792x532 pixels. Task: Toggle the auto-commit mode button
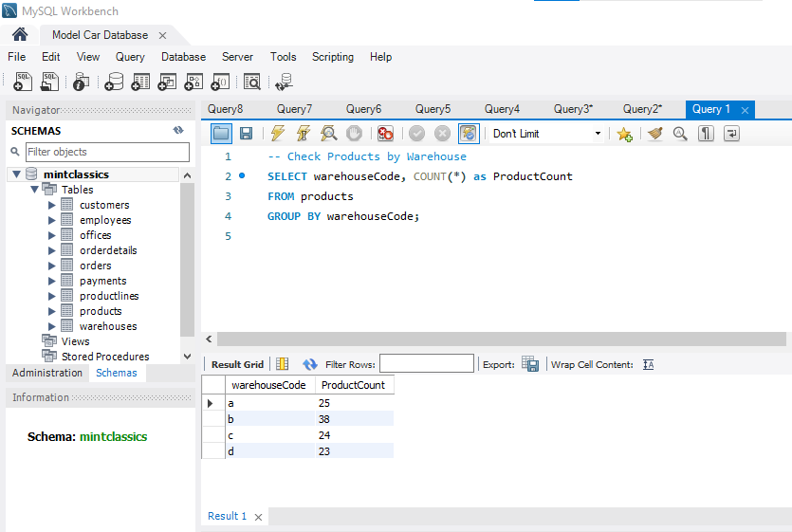[469, 134]
